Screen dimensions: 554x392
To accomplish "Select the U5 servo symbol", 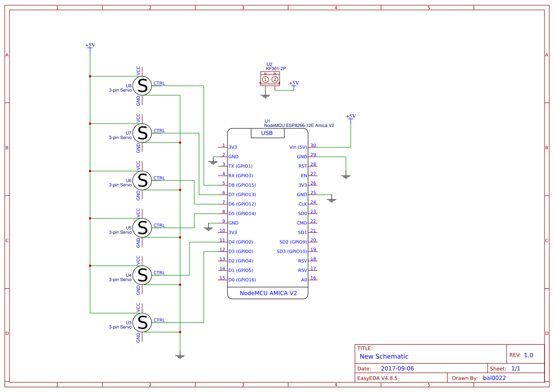I will 142,228.
